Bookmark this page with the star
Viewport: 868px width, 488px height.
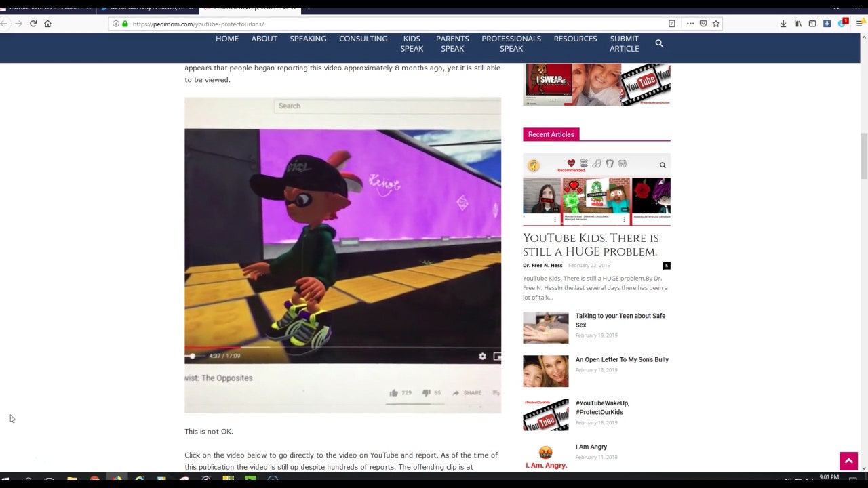pos(715,24)
